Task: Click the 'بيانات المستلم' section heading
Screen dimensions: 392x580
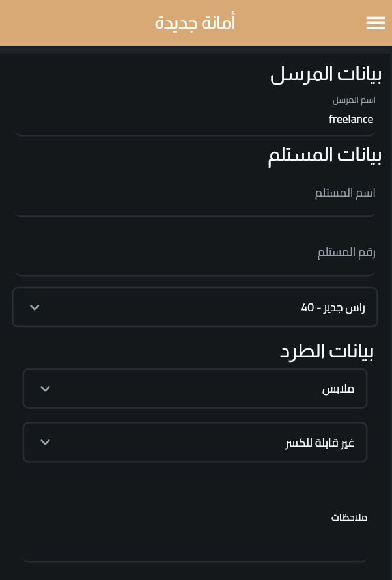Action: click(x=324, y=155)
